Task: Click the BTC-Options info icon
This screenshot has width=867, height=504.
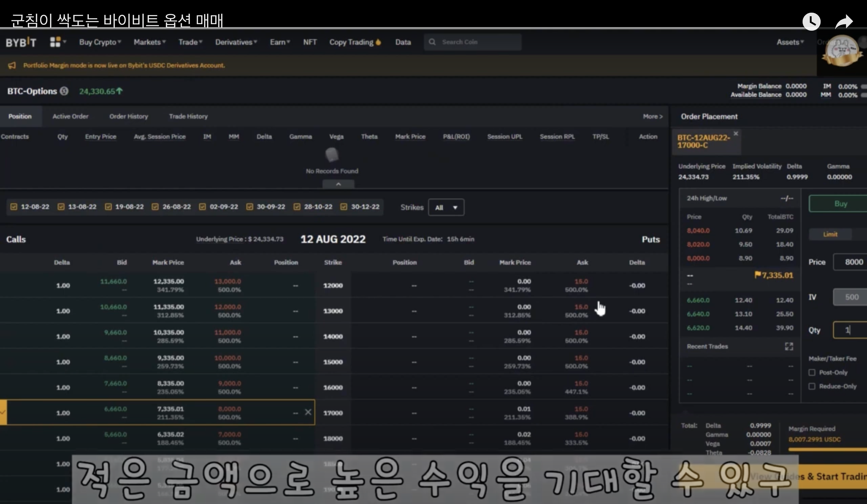Action: click(x=64, y=91)
